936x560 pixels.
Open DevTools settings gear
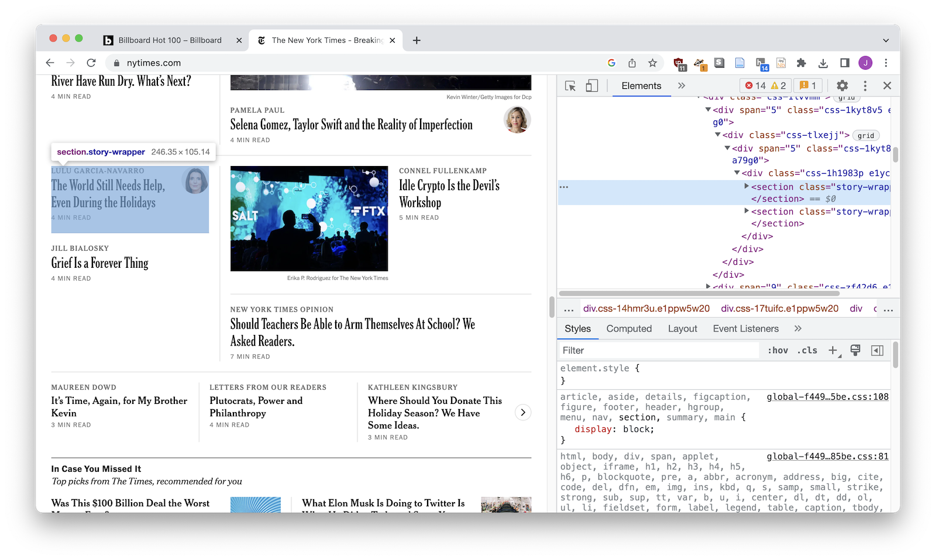(842, 86)
